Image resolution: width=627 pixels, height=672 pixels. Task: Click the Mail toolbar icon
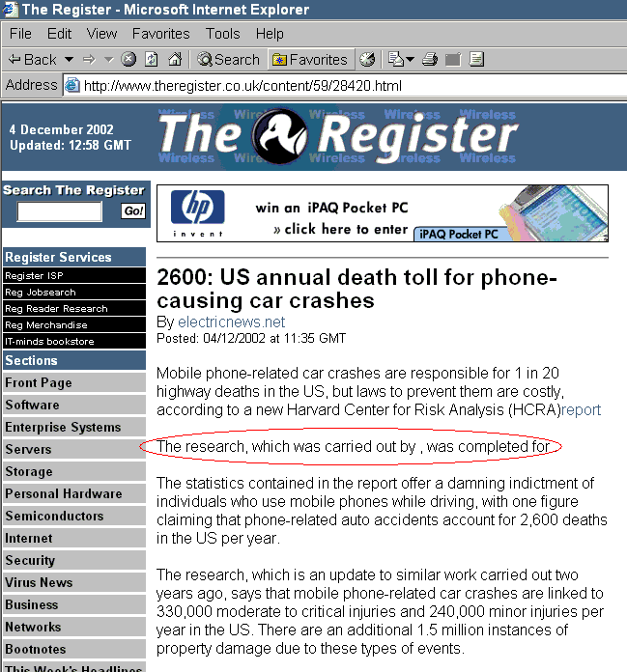pos(396,59)
